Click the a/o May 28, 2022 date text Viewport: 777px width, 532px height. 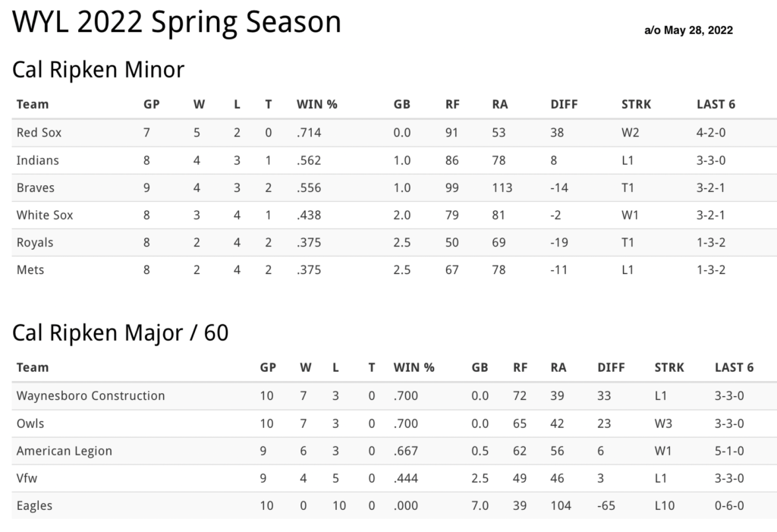click(688, 31)
